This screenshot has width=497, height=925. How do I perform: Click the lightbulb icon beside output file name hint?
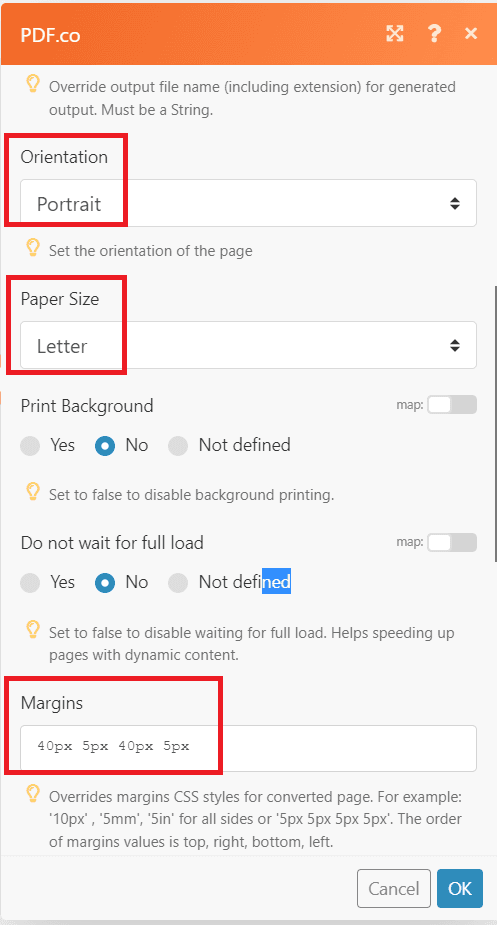(x=33, y=83)
